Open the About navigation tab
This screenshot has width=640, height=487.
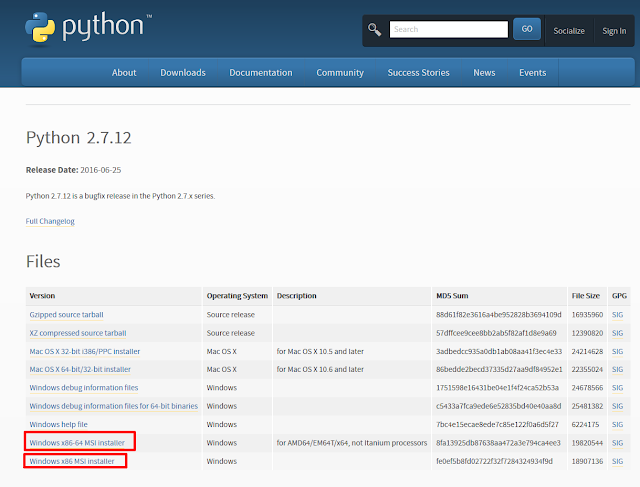coord(124,73)
